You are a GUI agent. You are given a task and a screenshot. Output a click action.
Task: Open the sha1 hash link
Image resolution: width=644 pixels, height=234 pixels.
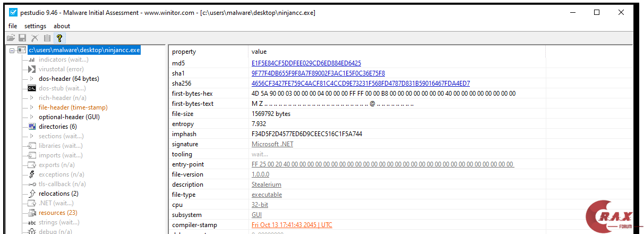click(x=318, y=73)
